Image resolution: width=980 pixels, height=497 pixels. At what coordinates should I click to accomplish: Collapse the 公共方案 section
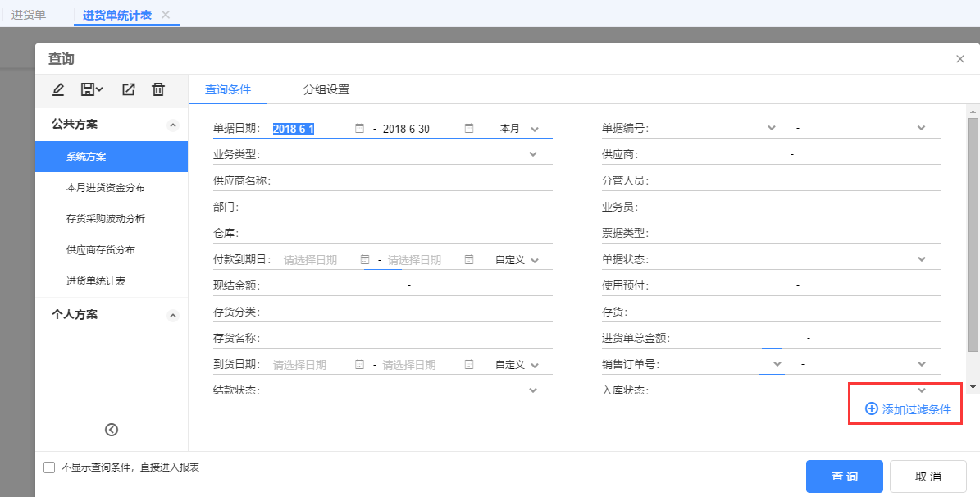coord(173,125)
